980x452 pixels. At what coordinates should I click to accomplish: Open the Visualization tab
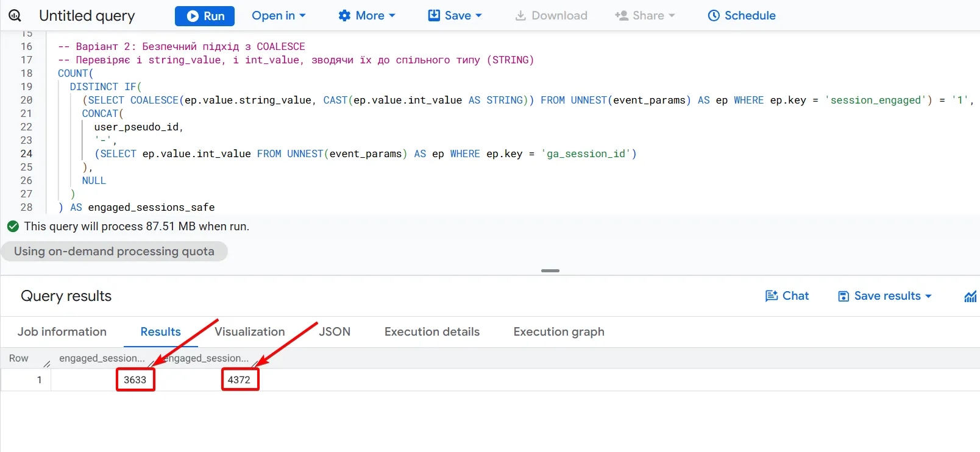pyautogui.click(x=250, y=332)
